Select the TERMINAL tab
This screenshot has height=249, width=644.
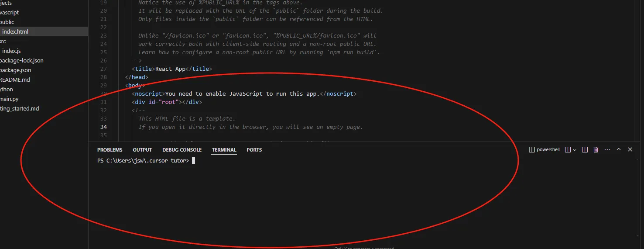pyautogui.click(x=224, y=150)
